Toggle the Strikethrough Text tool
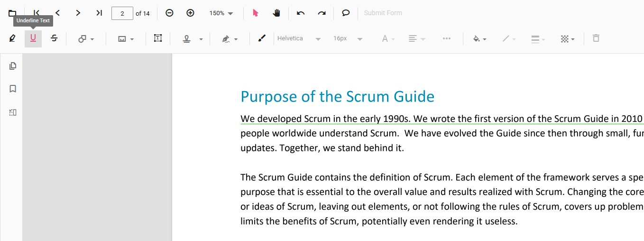644x241 pixels. (x=54, y=39)
